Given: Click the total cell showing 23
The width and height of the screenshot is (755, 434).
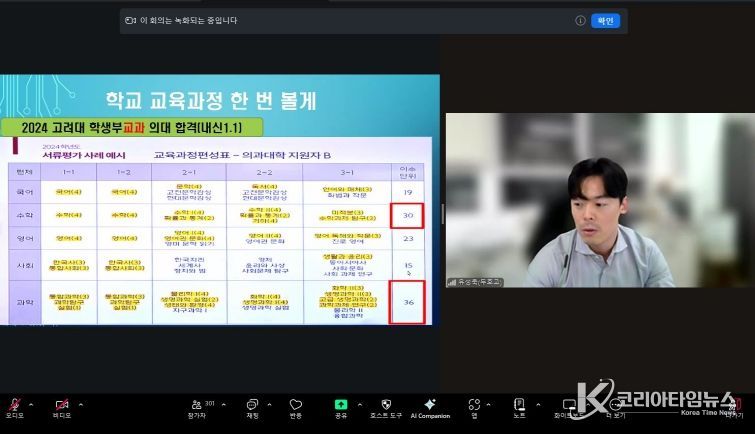Looking at the screenshot, I should coord(408,238).
